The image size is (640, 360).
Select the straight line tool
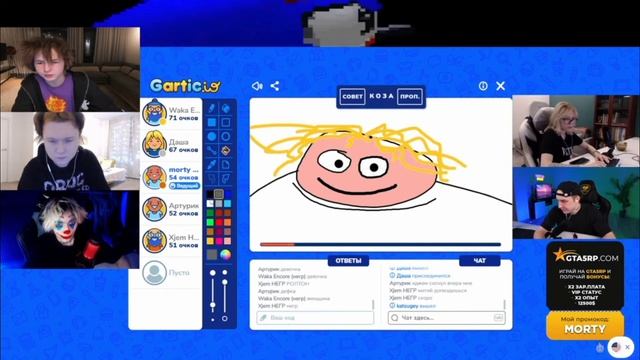(x=212, y=151)
